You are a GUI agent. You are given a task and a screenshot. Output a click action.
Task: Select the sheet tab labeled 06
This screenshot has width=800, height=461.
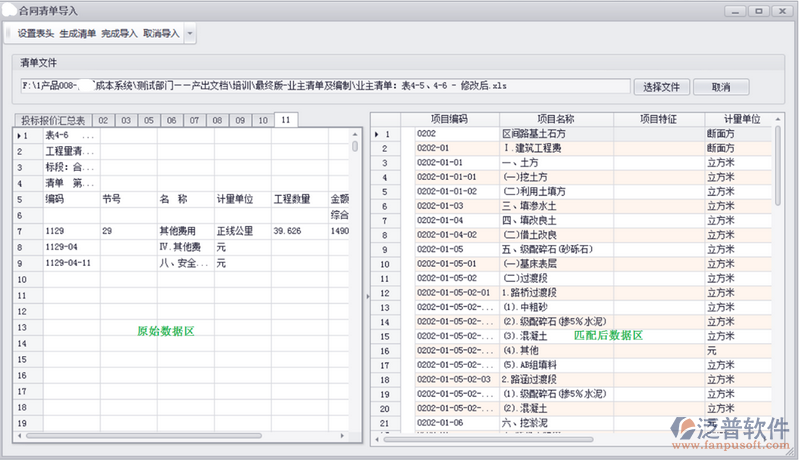coord(171,120)
